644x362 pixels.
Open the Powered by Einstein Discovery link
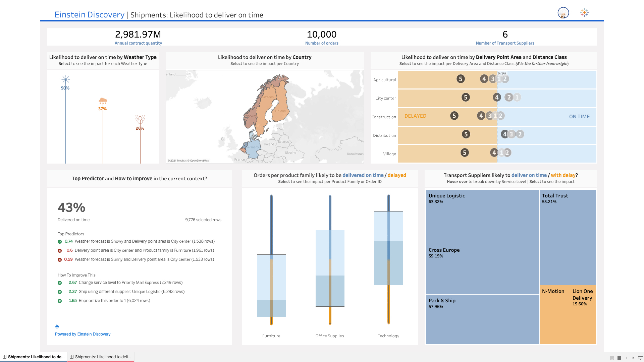click(83, 334)
